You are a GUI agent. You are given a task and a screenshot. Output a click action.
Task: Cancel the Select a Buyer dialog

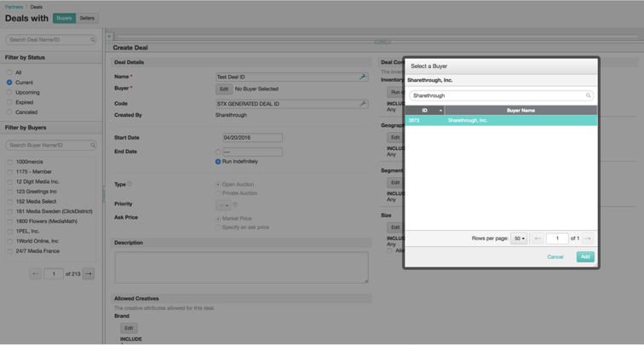pos(555,256)
